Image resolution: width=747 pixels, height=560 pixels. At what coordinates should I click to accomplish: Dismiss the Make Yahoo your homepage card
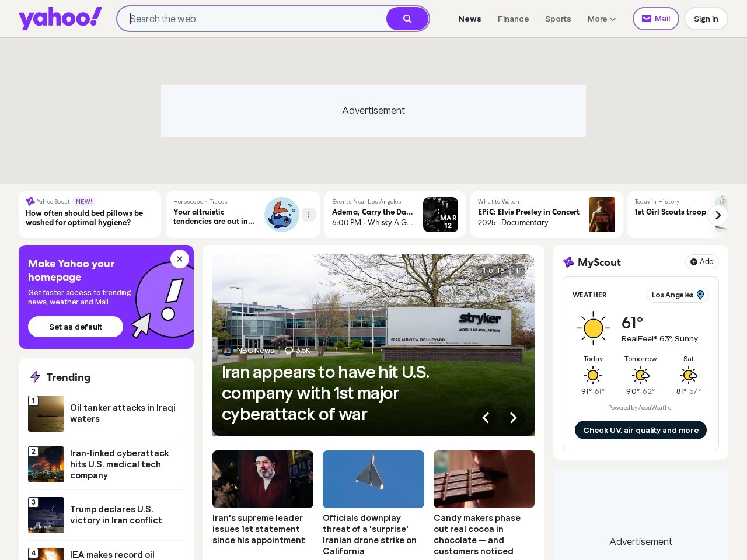[180, 259]
